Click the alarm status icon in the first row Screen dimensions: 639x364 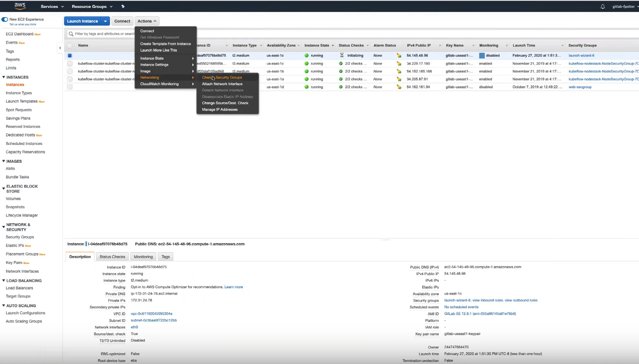(399, 56)
